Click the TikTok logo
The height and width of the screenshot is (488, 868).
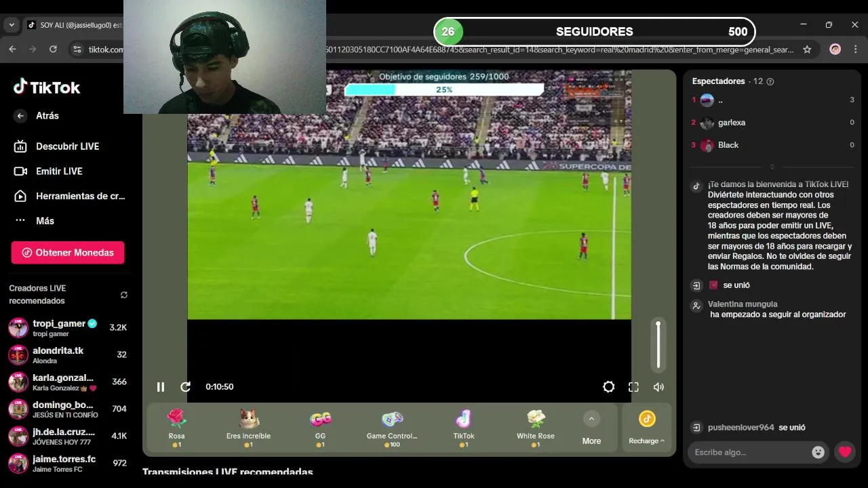tap(47, 87)
